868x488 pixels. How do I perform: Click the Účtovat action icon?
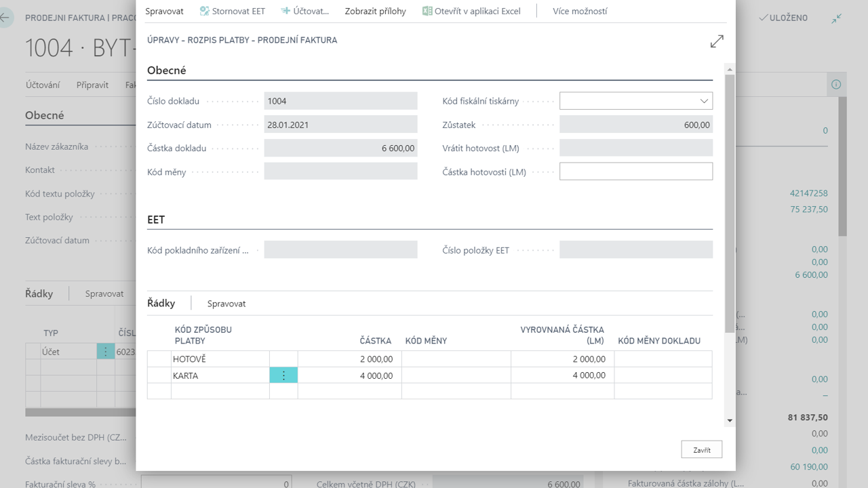285,11
